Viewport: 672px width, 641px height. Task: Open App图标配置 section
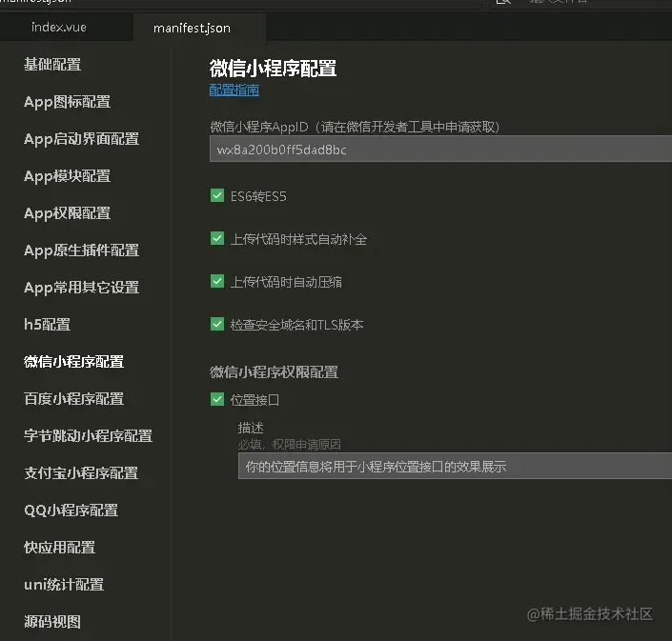coord(68,102)
